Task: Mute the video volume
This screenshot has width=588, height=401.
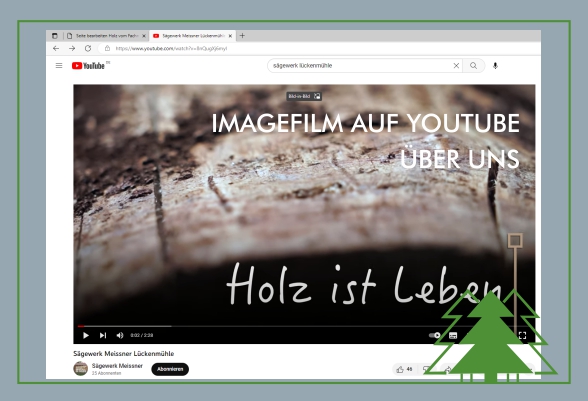Action: tap(120, 335)
